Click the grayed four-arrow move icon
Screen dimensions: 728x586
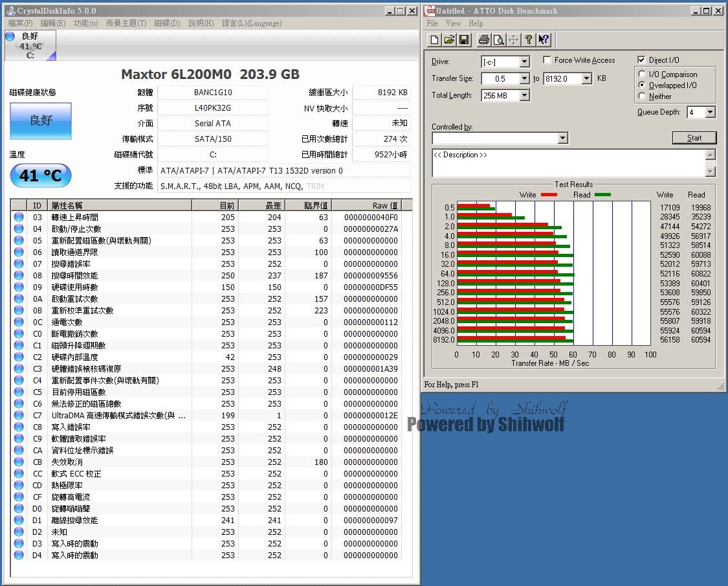point(514,40)
